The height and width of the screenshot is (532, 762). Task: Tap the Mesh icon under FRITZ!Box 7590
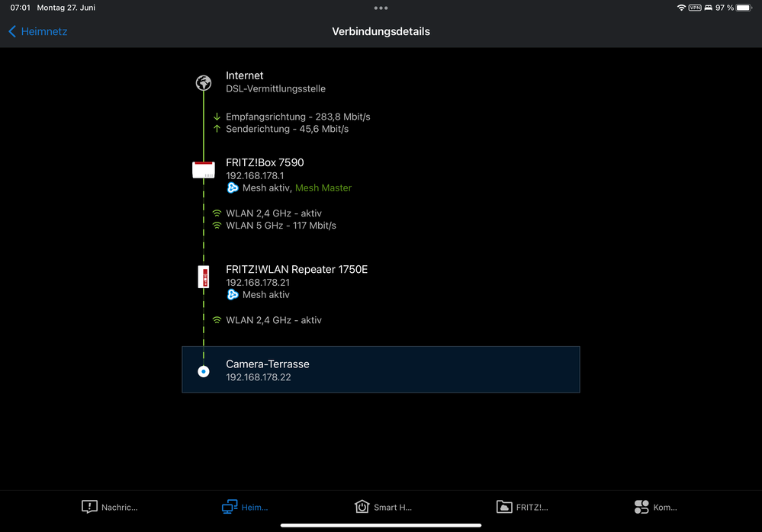point(233,187)
